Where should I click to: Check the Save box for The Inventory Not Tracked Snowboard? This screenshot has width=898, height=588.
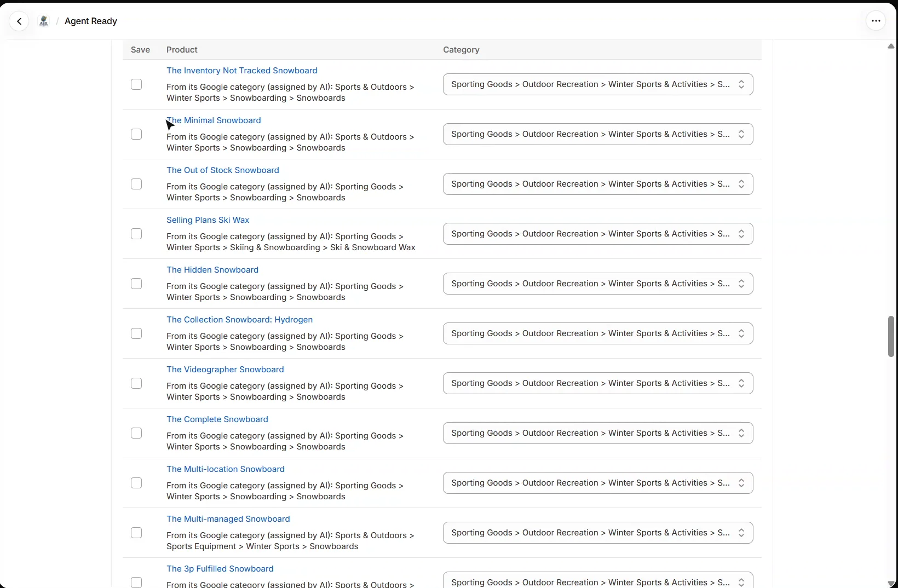coord(136,84)
